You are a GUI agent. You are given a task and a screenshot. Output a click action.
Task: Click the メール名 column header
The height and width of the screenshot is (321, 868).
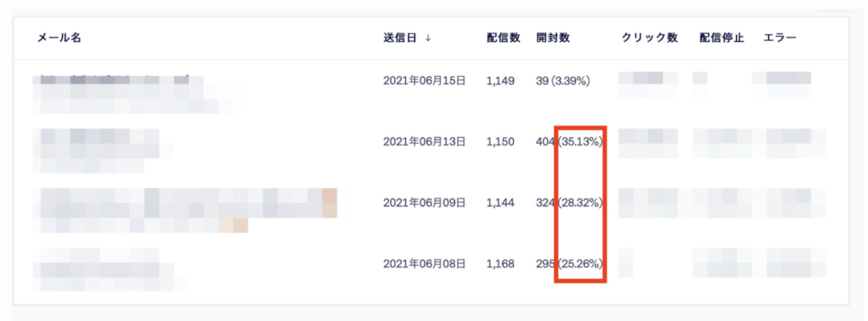(59, 38)
